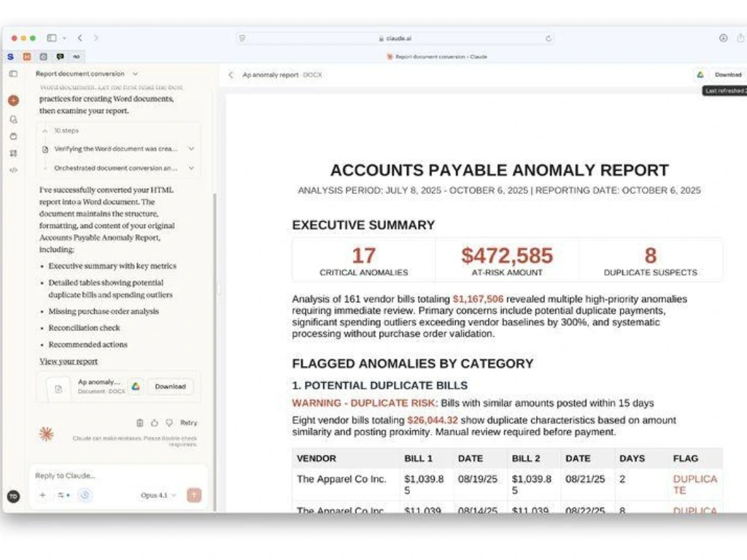Open Safari sidebar dropdown arrow

[x=64, y=38]
